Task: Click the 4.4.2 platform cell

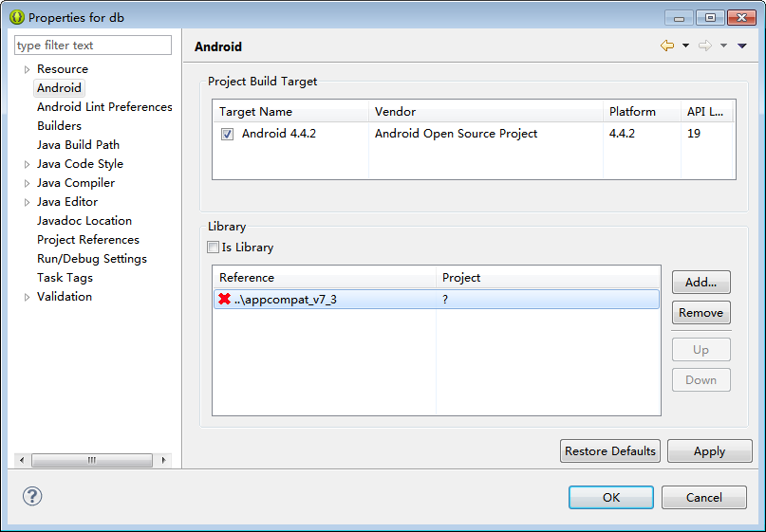Action: point(622,134)
